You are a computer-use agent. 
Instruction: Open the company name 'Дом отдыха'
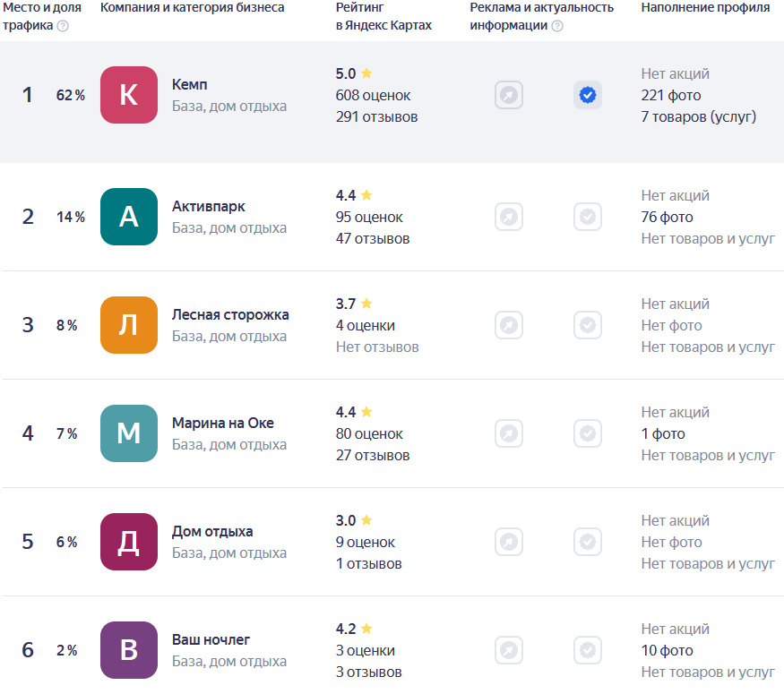212,532
